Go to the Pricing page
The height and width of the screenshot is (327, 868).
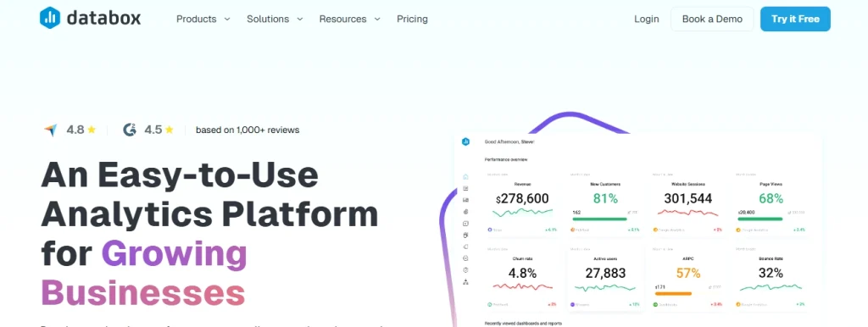coord(413,19)
